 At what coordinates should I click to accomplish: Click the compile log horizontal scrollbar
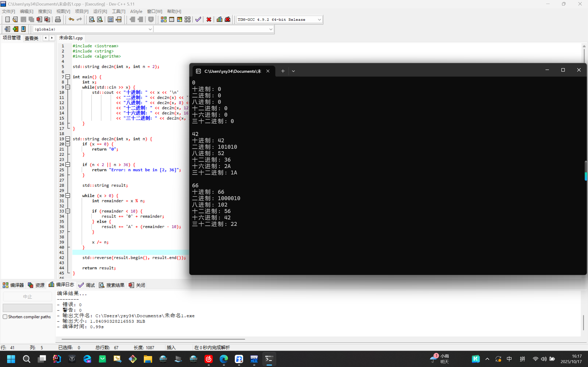(x=153, y=339)
